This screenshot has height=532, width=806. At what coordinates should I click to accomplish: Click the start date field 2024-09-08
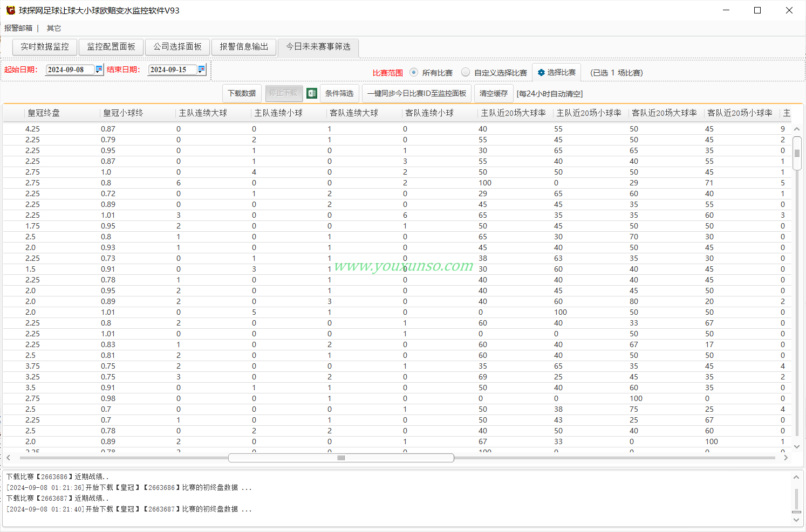point(70,70)
